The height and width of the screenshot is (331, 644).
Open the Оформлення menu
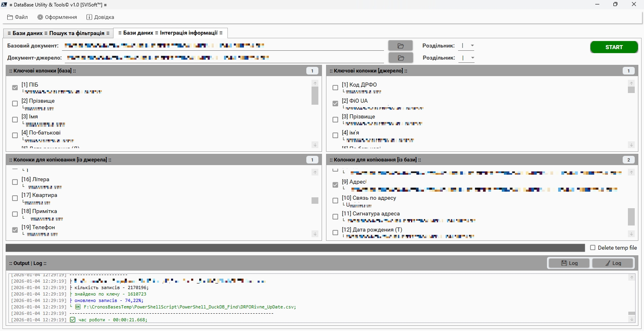pos(57,17)
